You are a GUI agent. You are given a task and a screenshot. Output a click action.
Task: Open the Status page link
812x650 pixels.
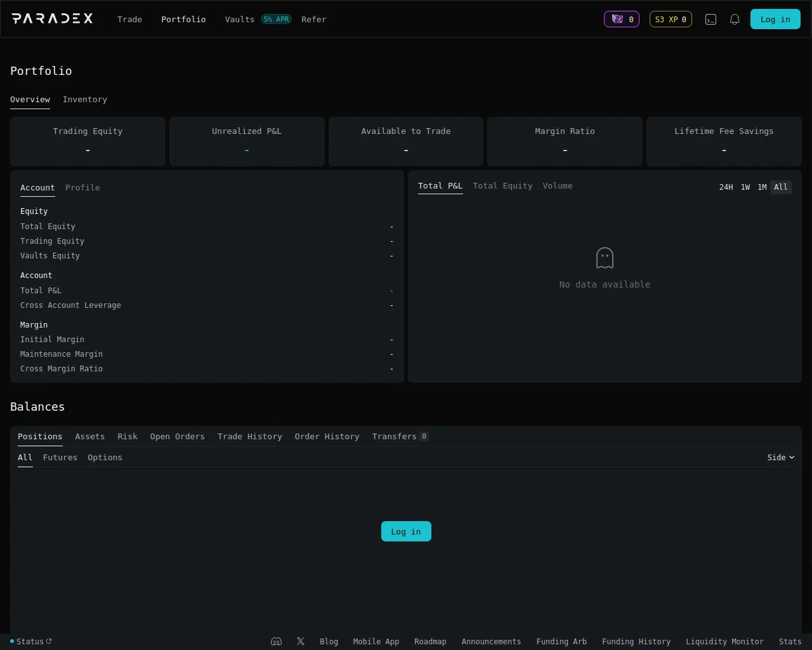coord(31,642)
